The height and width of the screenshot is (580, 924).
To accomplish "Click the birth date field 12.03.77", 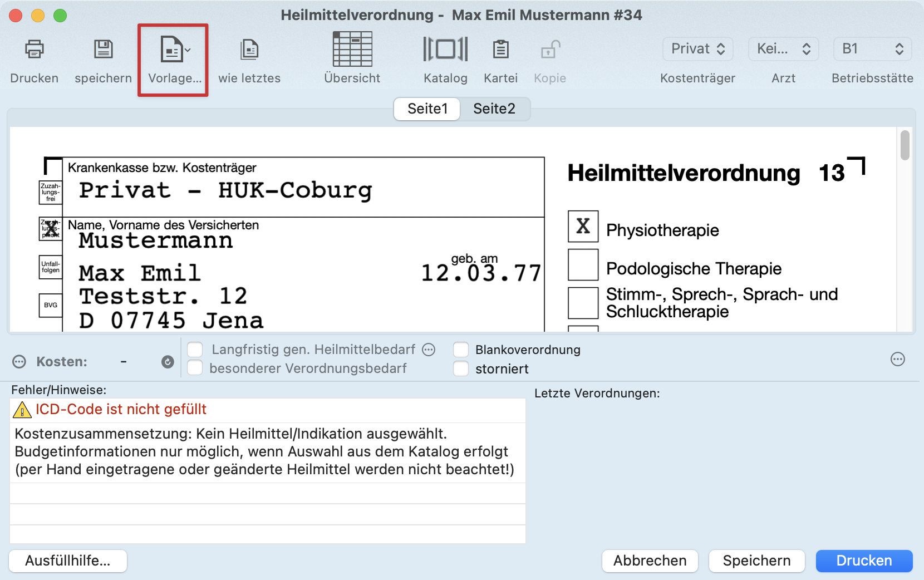I will [x=481, y=273].
